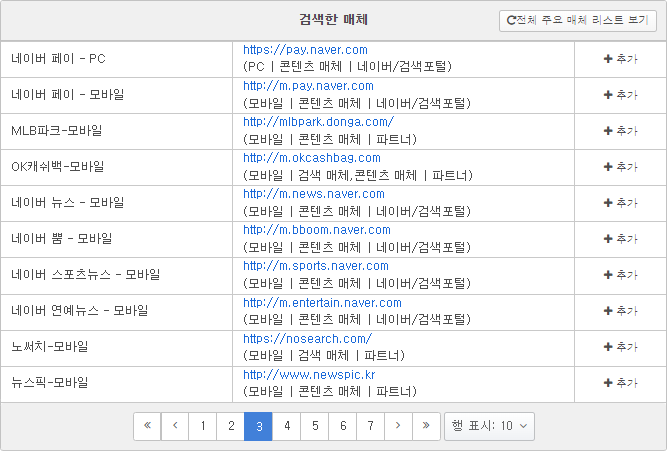
Task: Open http://m.news.naver.com link
Action: pyautogui.click(x=314, y=194)
